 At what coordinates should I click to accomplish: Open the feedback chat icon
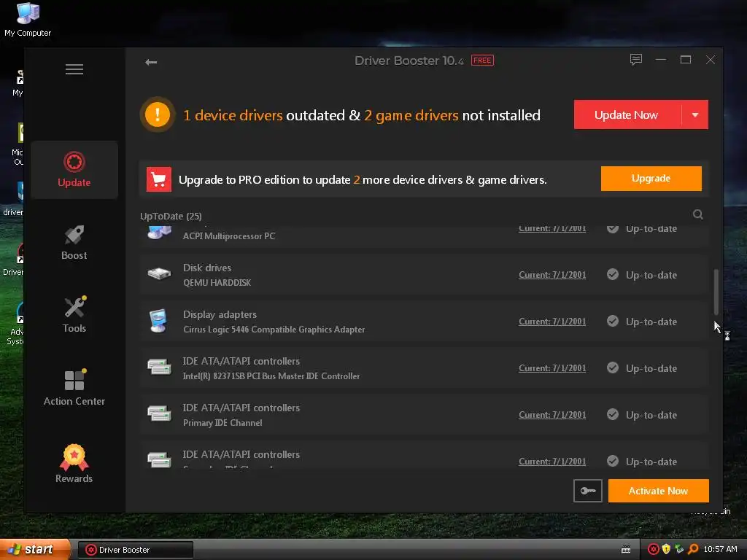click(x=636, y=60)
